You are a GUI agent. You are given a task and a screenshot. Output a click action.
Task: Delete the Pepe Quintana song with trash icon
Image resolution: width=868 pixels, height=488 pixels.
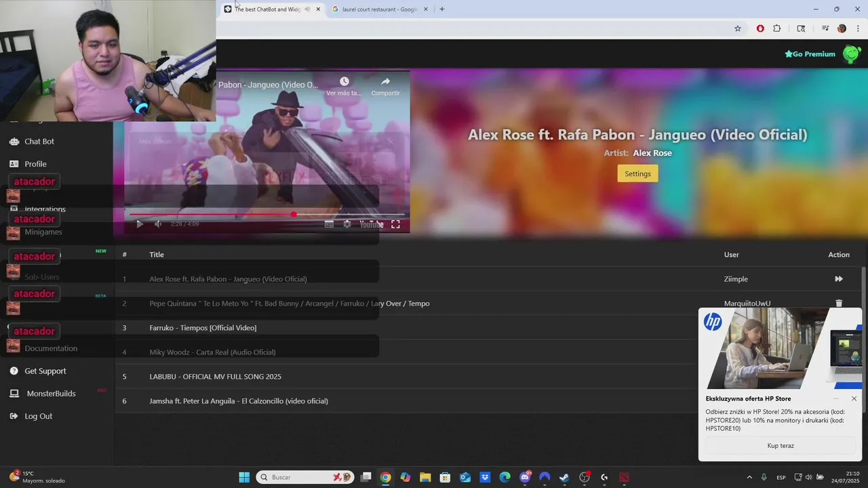[x=839, y=303]
